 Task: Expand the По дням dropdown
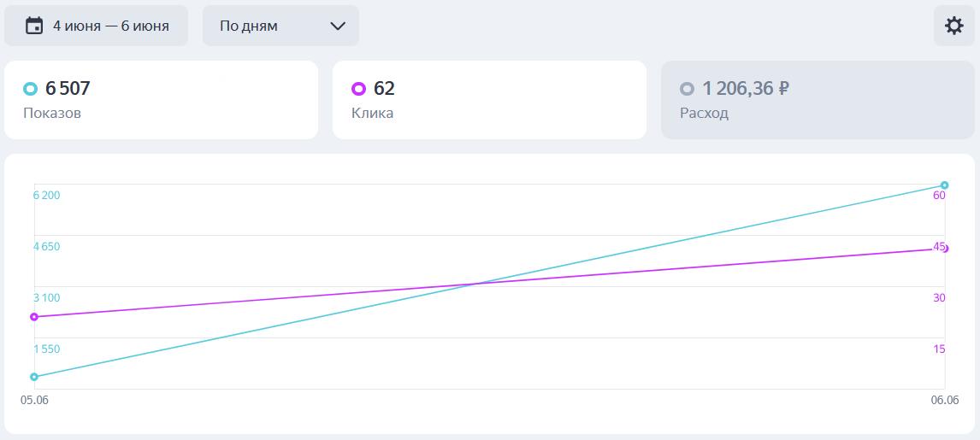(280, 26)
